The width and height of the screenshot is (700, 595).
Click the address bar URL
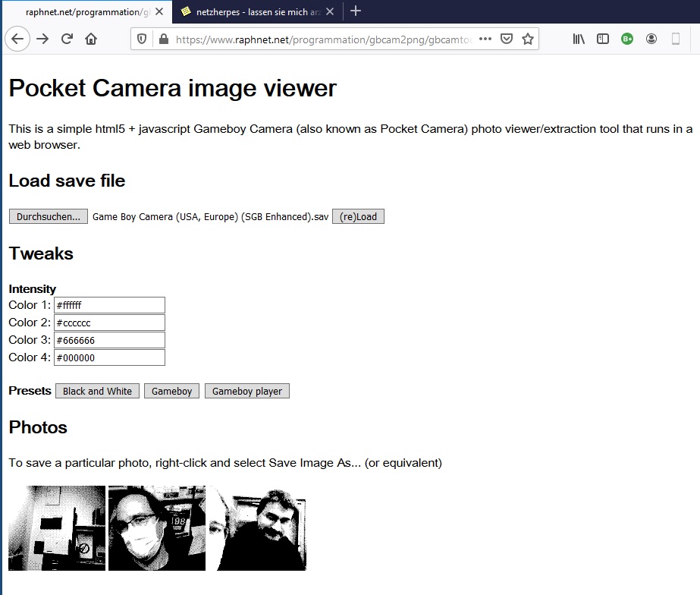[323, 39]
